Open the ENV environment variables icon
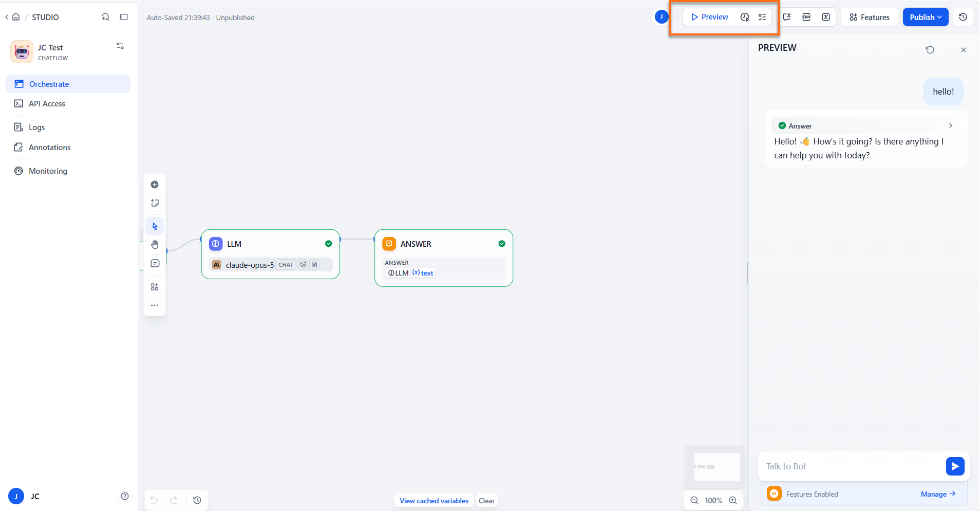 point(806,17)
